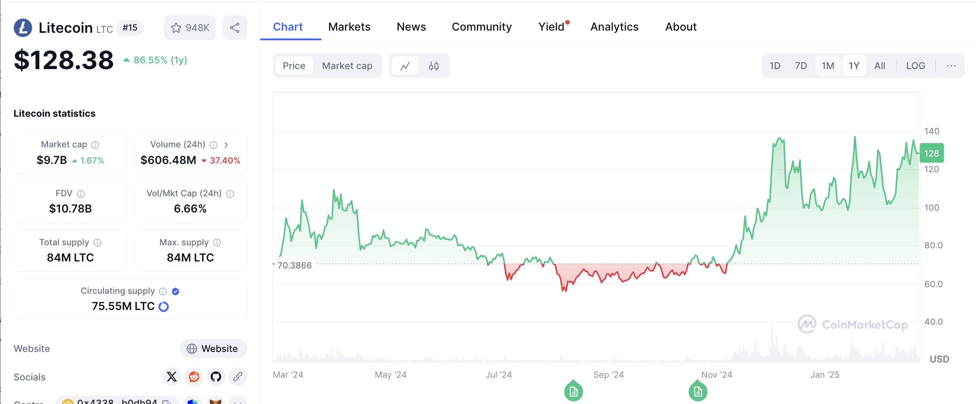Open the About tab

click(x=681, y=27)
